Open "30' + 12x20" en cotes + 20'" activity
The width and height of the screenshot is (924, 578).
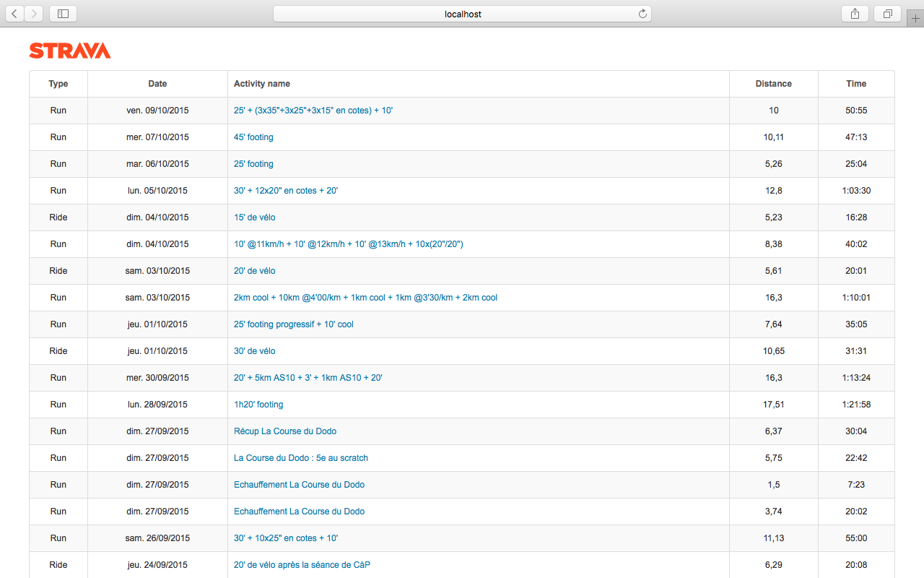tap(286, 191)
